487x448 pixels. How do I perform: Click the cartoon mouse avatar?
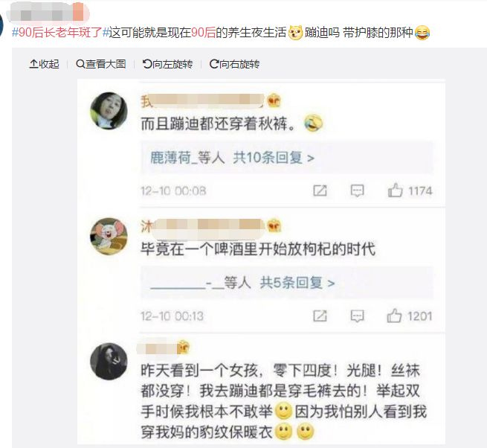(109, 237)
